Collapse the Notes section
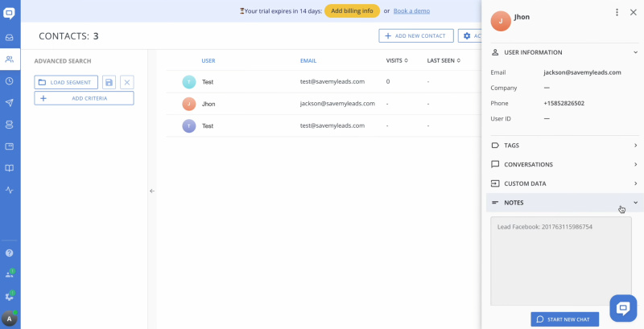The width and height of the screenshot is (644, 329). [565, 203]
